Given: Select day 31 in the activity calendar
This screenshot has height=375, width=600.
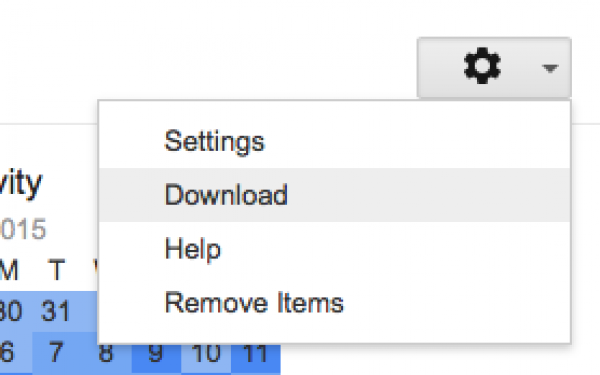Looking at the screenshot, I should (x=56, y=311).
